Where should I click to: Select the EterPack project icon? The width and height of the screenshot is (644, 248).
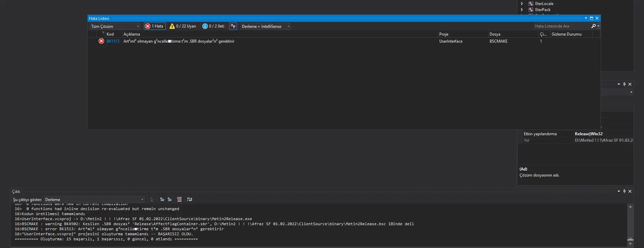531,10
